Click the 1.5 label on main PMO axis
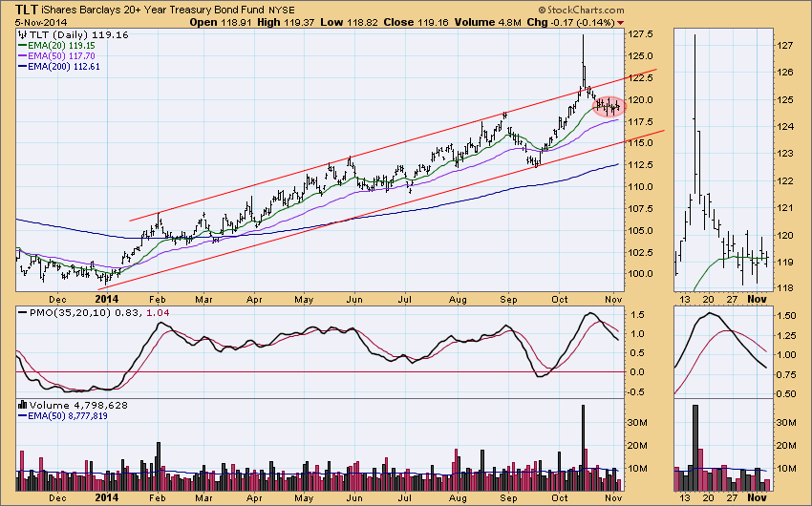Image resolution: width=812 pixels, height=506 pixels. point(637,314)
